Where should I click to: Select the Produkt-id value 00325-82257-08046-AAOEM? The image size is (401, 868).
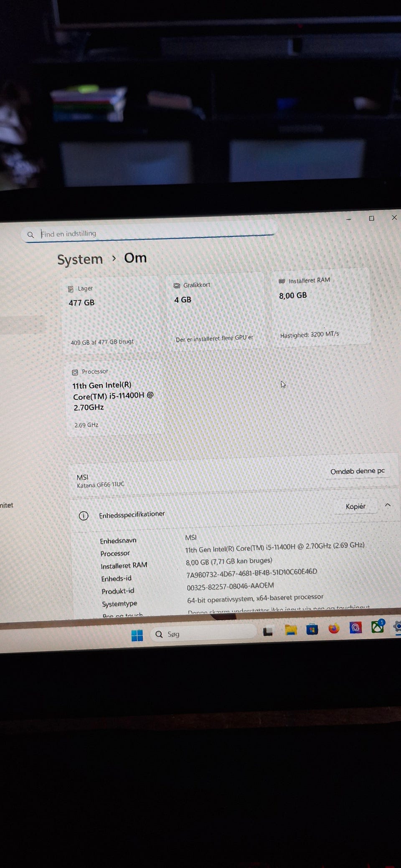(230, 586)
